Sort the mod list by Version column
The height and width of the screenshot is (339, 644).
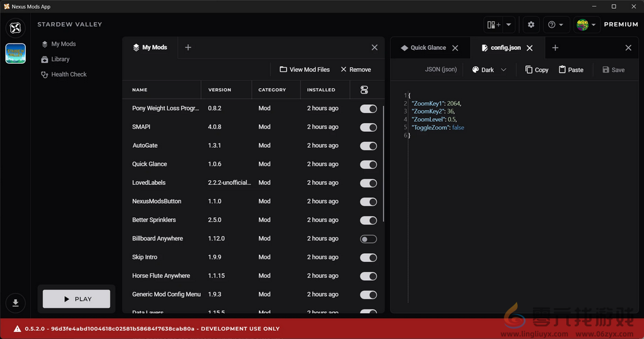coord(220,90)
